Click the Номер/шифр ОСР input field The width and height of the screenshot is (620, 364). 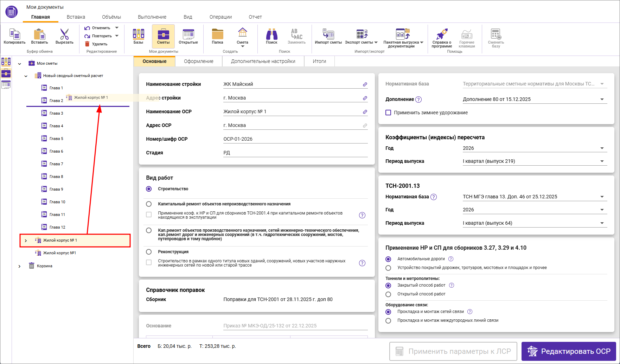[295, 139]
